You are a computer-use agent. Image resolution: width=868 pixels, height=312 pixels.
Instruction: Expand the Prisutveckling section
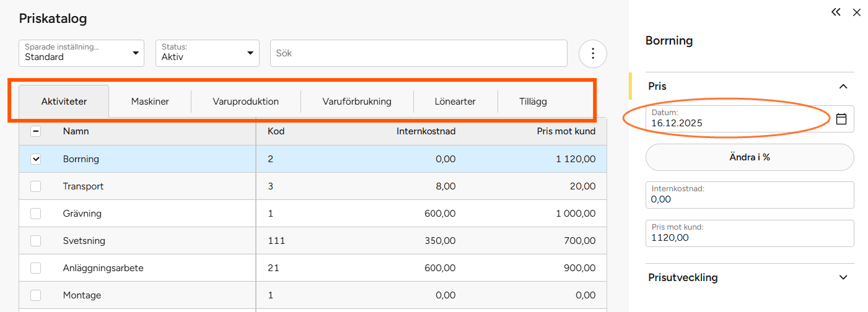point(843,277)
